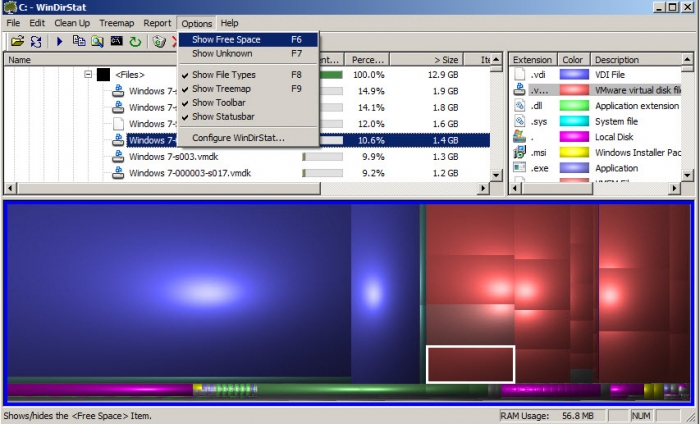
Task: Sort by the Description column header
Action: 637,59
